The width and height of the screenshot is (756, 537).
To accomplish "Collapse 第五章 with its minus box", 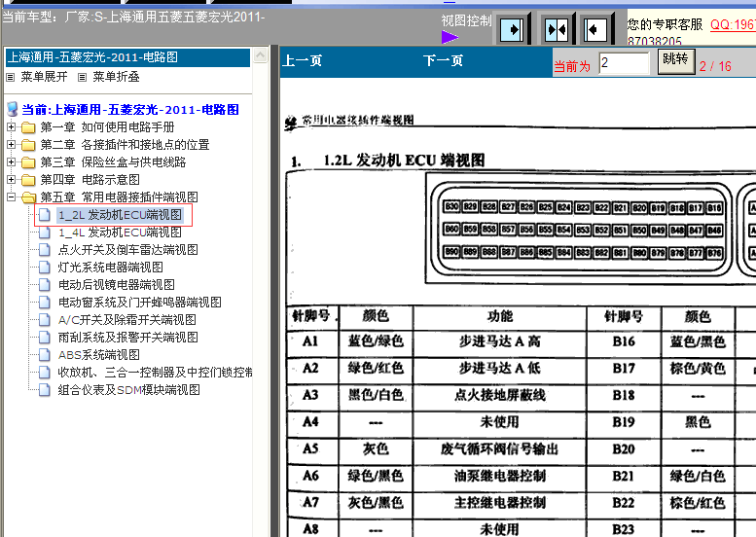I will tap(11, 197).
